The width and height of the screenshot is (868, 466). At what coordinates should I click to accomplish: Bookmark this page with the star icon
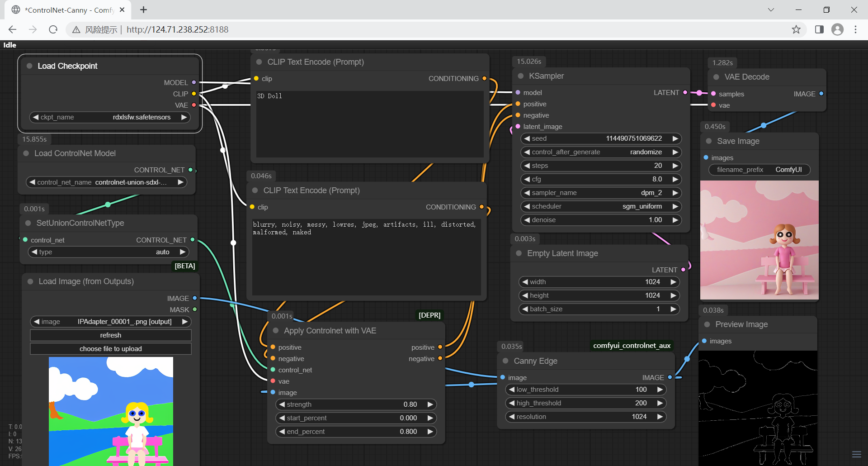click(x=796, y=29)
